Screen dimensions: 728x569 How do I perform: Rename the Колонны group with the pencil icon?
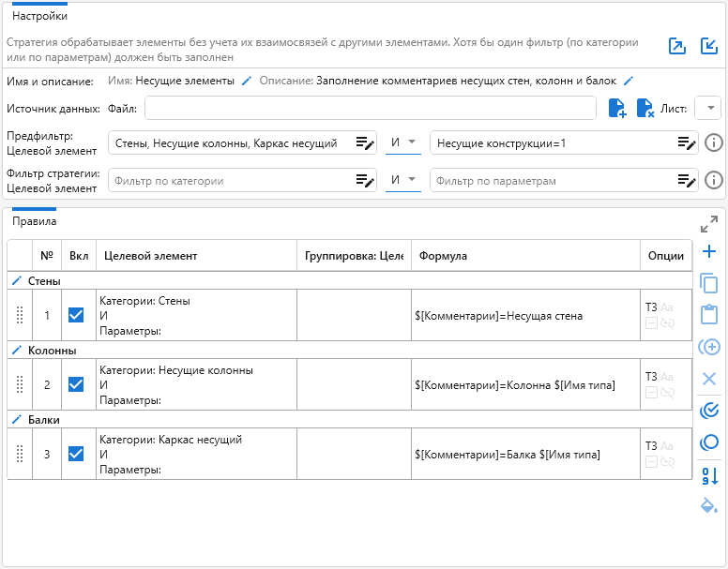click(16, 351)
